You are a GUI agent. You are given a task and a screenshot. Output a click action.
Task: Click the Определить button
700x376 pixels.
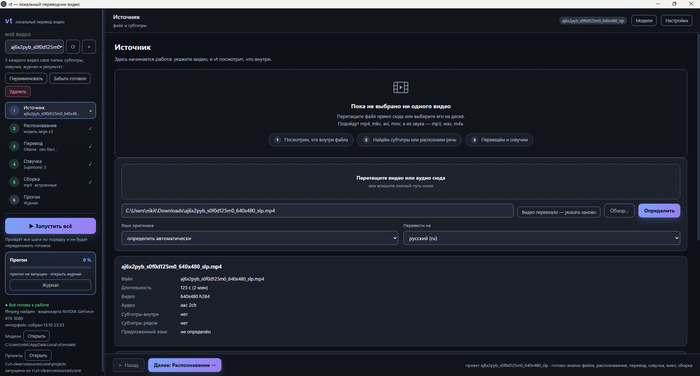pyautogui.click(x=659, y=211)
